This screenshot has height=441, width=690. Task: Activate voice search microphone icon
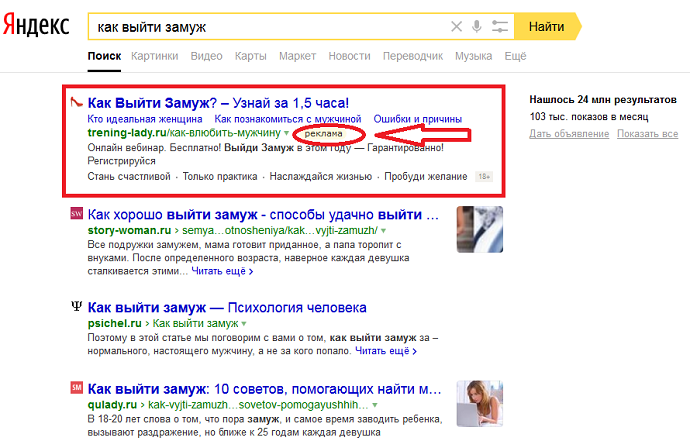[x=478, y=27]
